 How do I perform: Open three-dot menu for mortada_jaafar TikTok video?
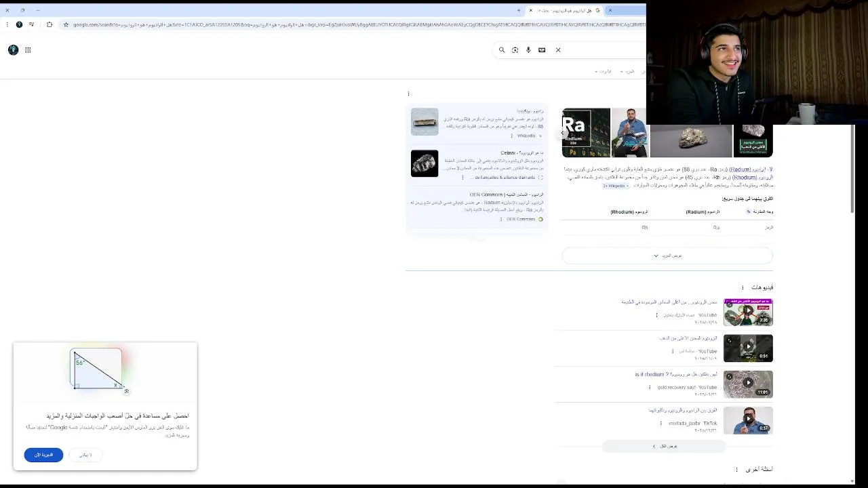coord(661,423)
